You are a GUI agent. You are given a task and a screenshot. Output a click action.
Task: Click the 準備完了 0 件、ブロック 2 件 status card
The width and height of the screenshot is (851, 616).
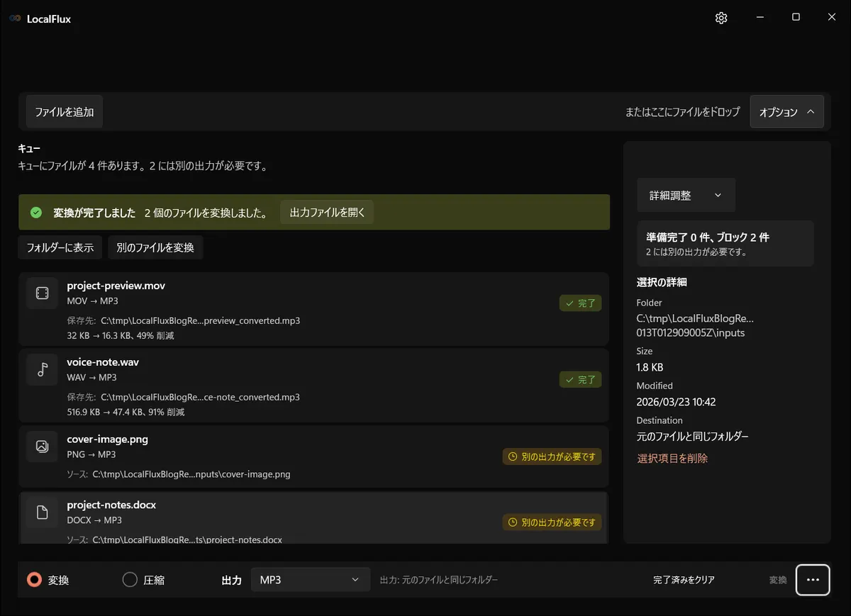[725, 244]
